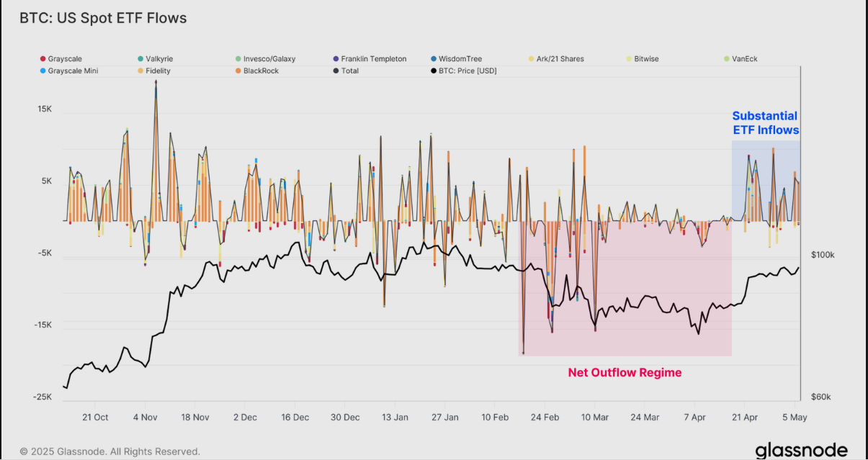The height and width of the screenshot is (460, 868).
Task: Select the 'Substantial ETF Inflows' annotation label
Action: point(765,123)
